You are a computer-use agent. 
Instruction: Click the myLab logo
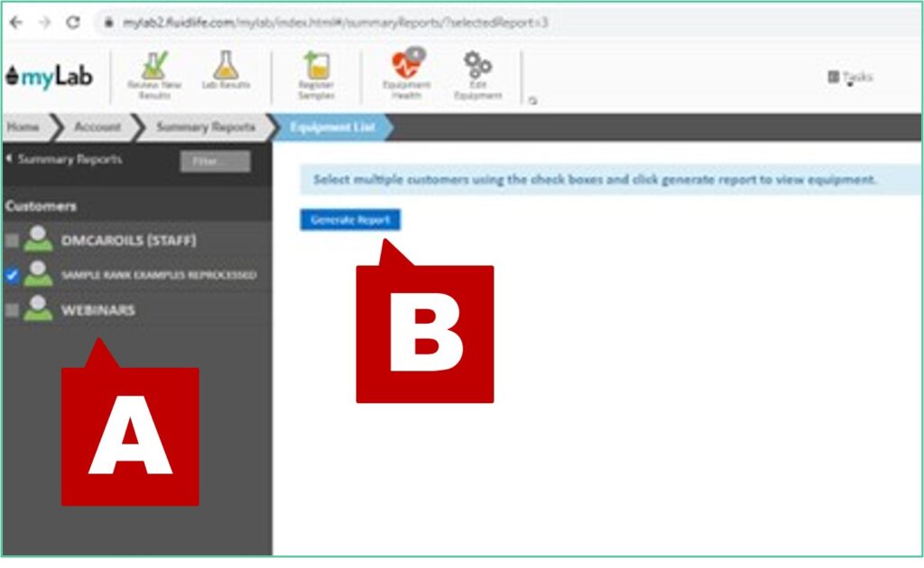48,77
